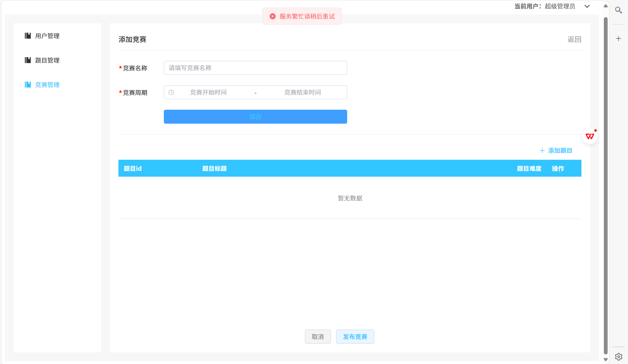Click into the 竞赛名称 input field
The height and width of the screenshot is (364, 628).
[x=255, y=68]
